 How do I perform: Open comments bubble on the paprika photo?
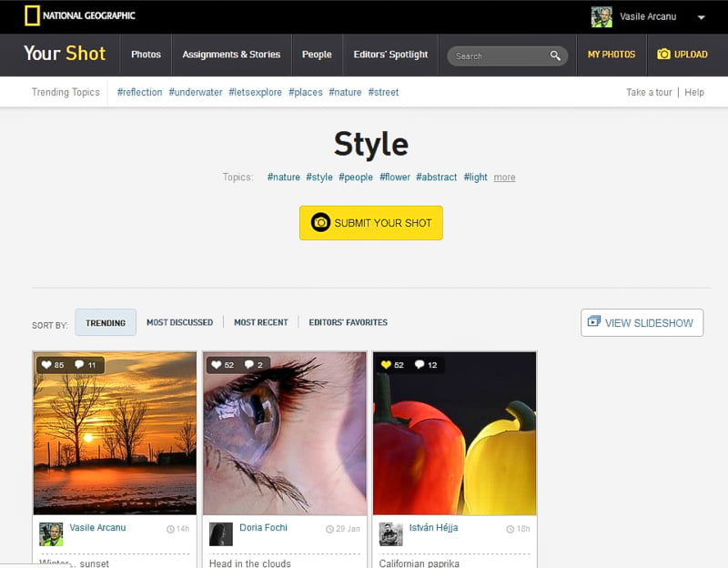tap(420, 365)
